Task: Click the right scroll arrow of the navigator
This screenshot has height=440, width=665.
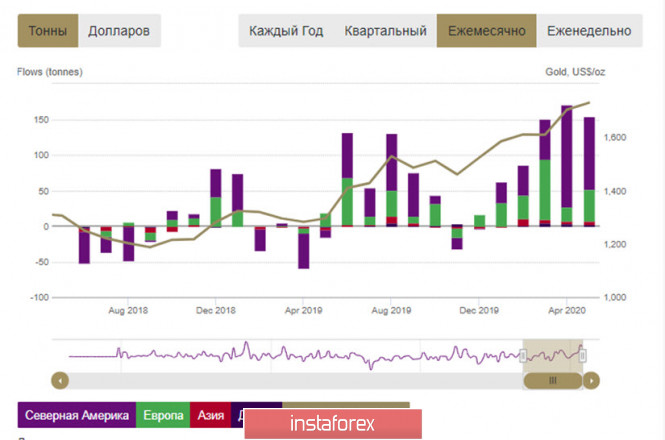Action: (592, 380)
